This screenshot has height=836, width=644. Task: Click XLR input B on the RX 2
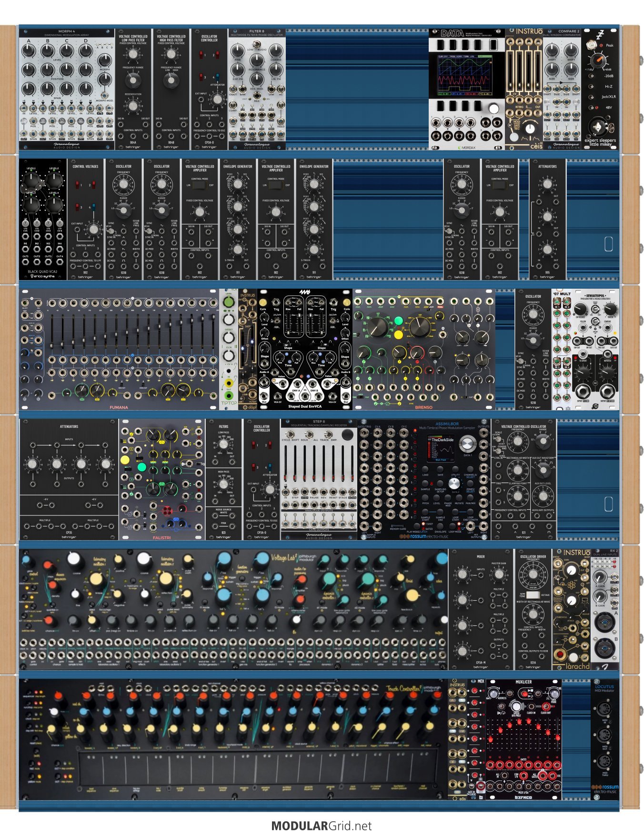(x=604, y=649)
